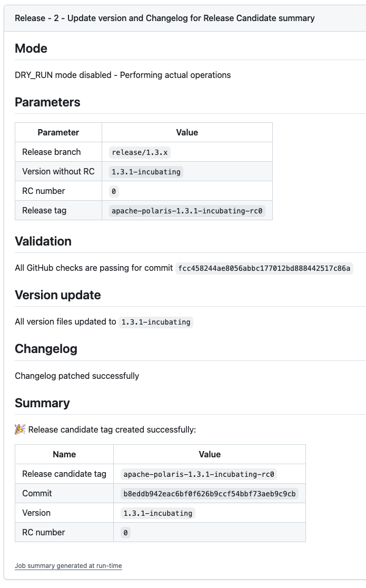This screenshot has width=366, height=588.
Task: Click the Commit row label in Summary table
Action: click(37, 493)
